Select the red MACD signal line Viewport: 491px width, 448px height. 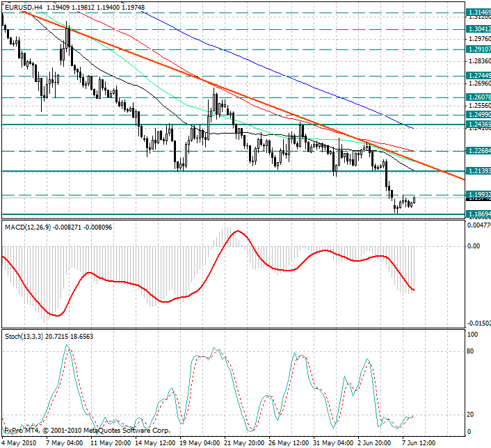point(207,275)
